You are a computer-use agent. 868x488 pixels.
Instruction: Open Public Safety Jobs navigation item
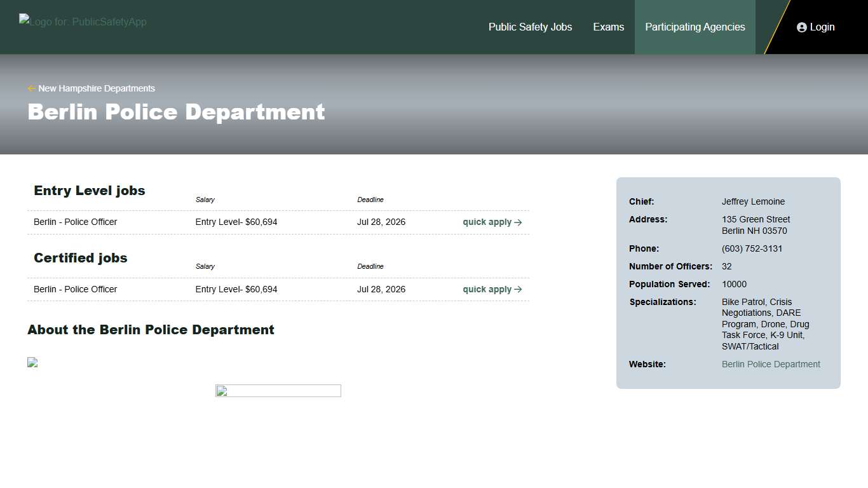(530, 27)
